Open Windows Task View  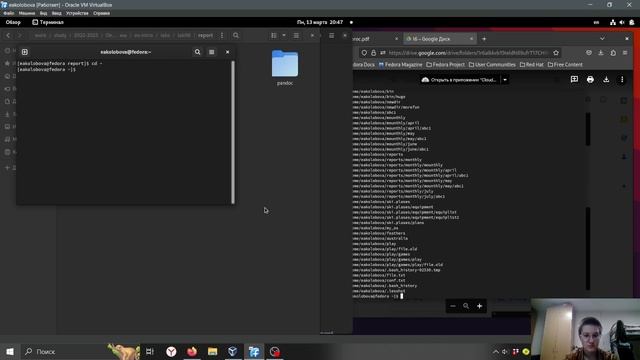click(150, 351)
